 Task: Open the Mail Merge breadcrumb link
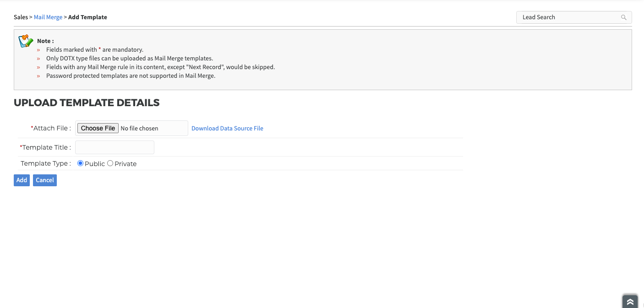[48, 17]
